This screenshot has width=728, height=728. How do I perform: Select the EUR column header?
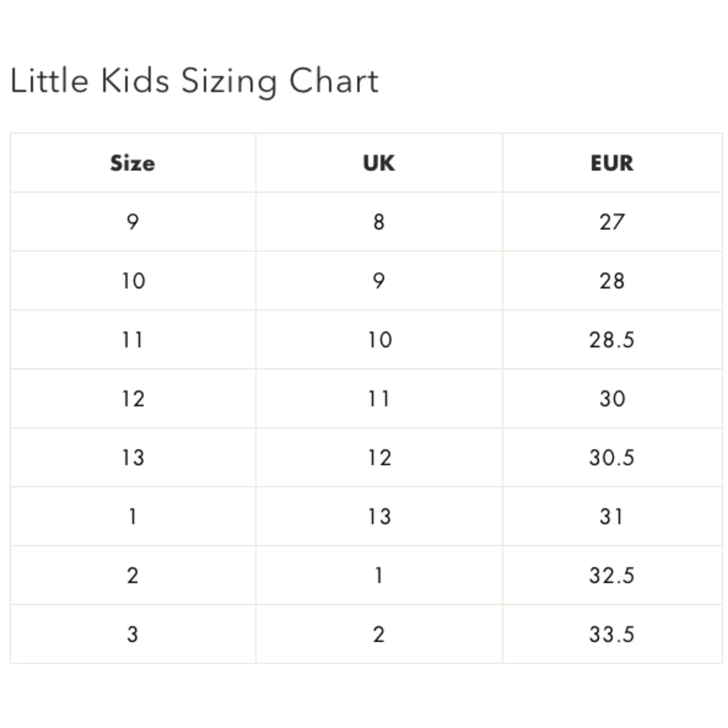[612, 163]
